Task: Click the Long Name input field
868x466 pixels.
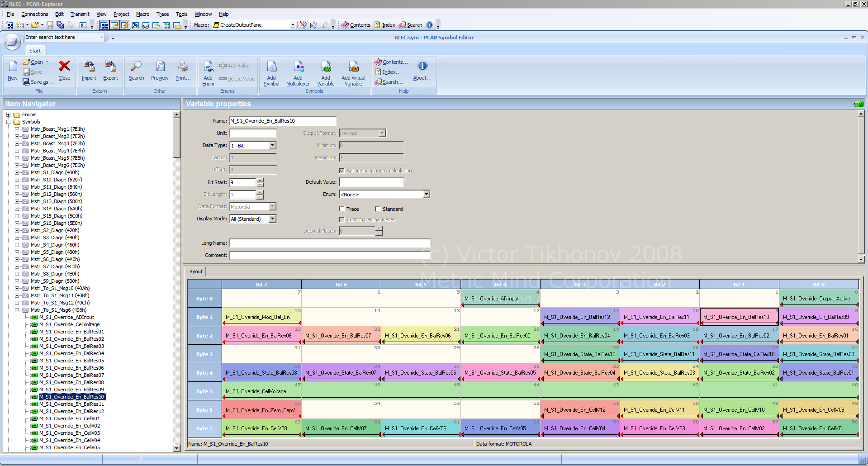Action: click(x=330, y=243)
